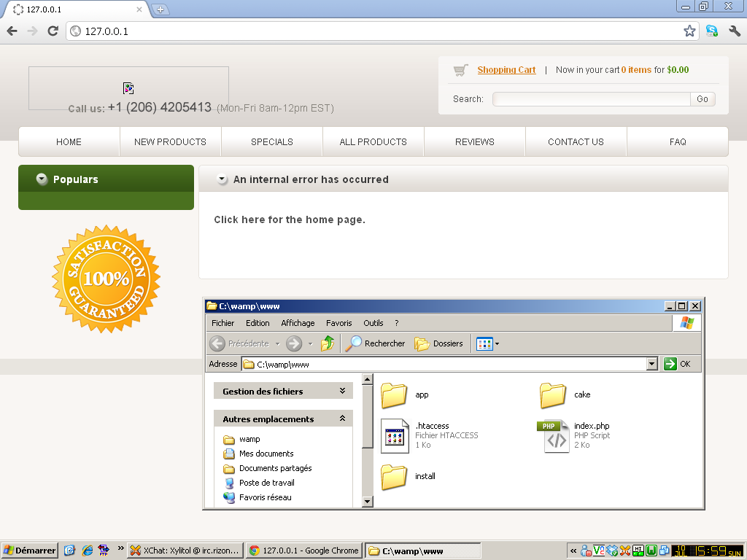Screen dimensions: 747x560
Task: Open the Outils menu
Action: click(x=373, y=323)
